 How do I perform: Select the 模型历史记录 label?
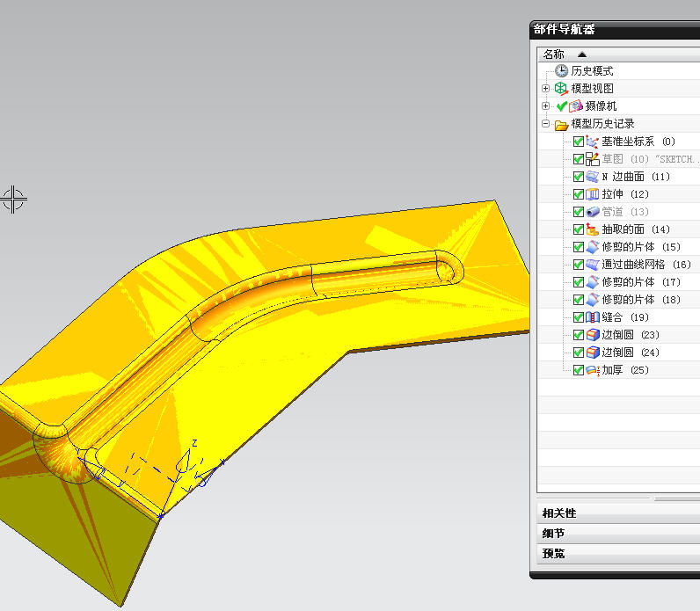[x=602, y=124]
